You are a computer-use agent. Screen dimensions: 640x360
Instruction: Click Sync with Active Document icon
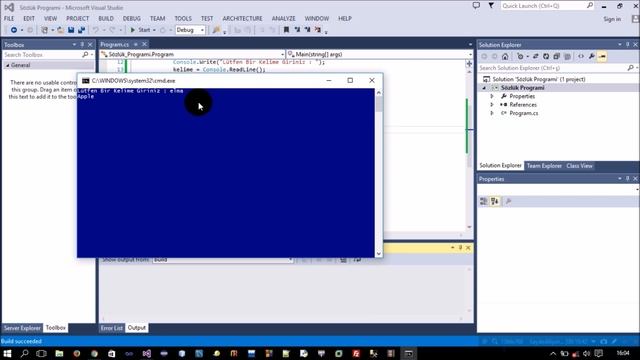click(536, 56)
